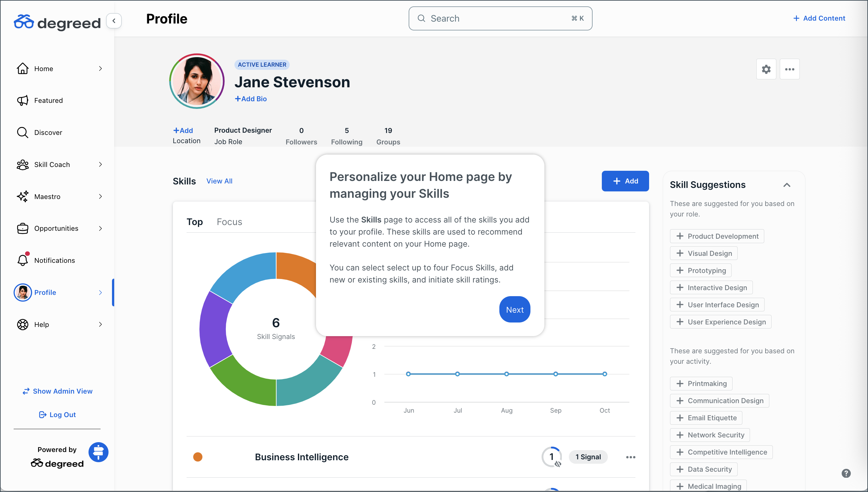Screen dimensions: 868x492
Task: Open Business Intelligence row options menu
Action: coord(630,457)
